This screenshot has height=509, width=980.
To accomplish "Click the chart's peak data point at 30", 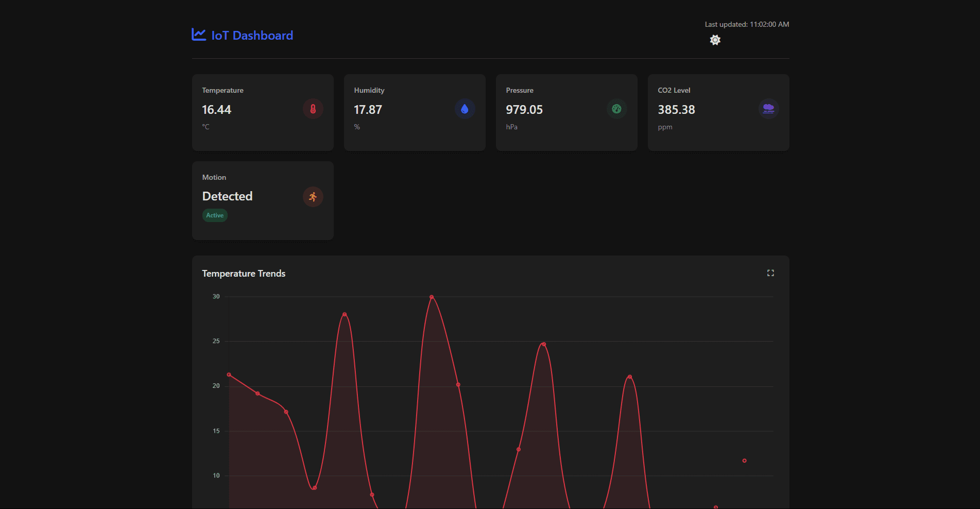I will 432,297.
